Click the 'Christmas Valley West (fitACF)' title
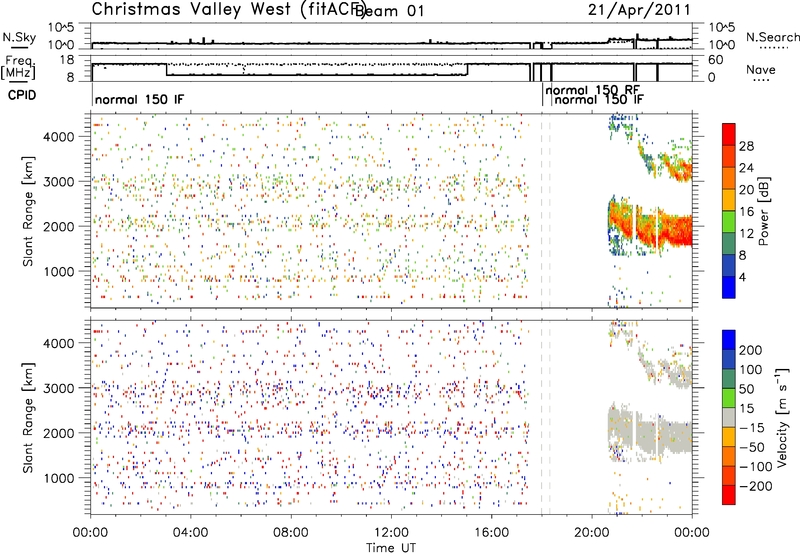800x554 pixels. 228,10
